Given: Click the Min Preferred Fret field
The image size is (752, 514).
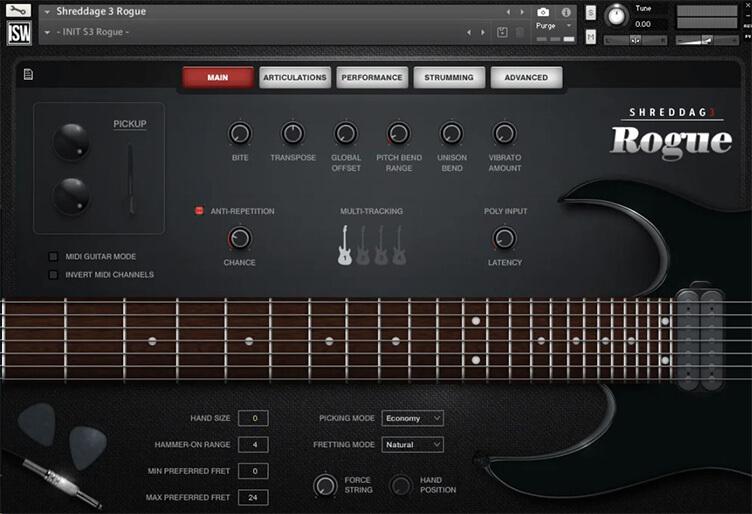Looking at the screenshot, I should coord(253,471).
